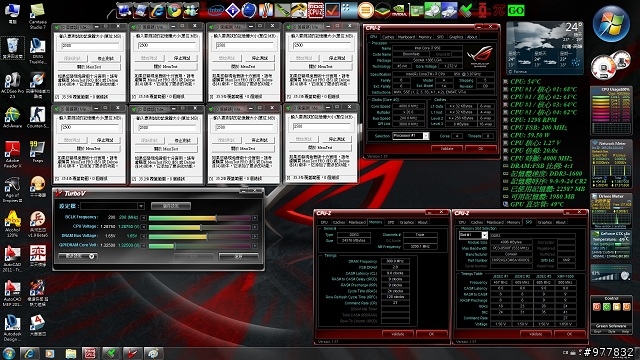Launch ACDSee Pro 2.5 desktop shortcut
640x360 pixels.
click(x=12, y=85)
